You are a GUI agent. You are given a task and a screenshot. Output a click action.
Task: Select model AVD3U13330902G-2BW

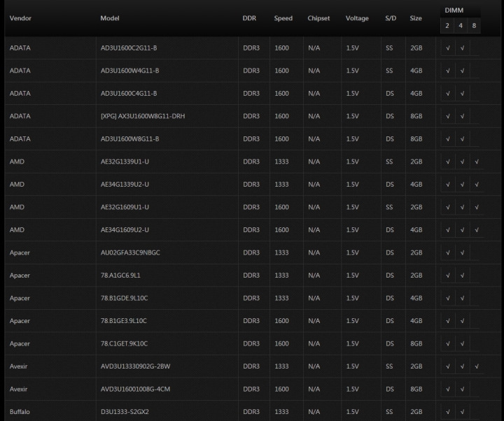pos(135,366)
